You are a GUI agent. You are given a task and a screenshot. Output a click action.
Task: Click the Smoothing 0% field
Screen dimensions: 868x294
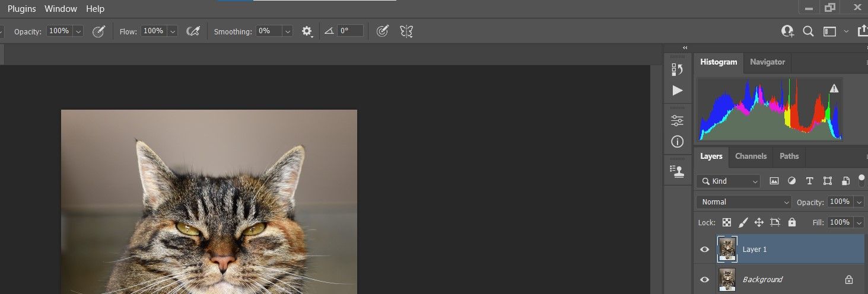269,31
